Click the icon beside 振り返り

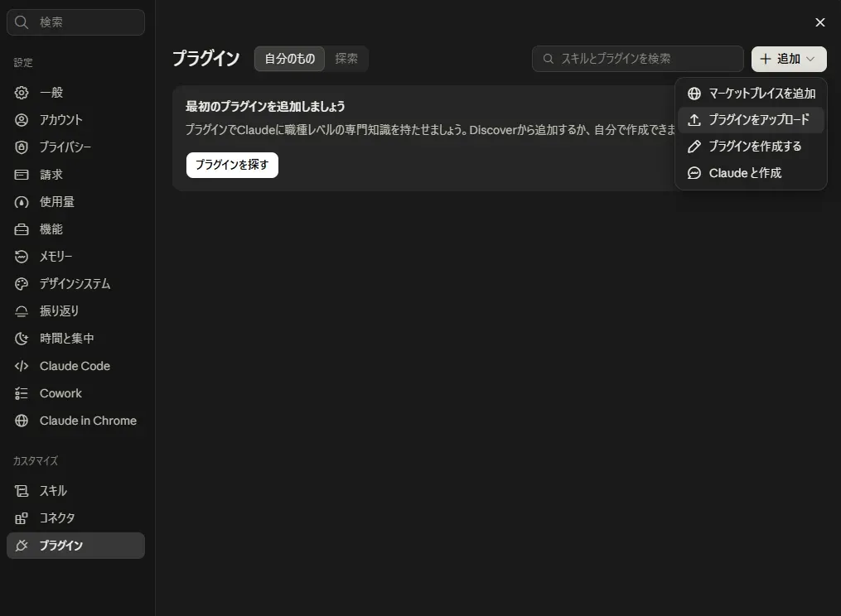click(22, 311)
